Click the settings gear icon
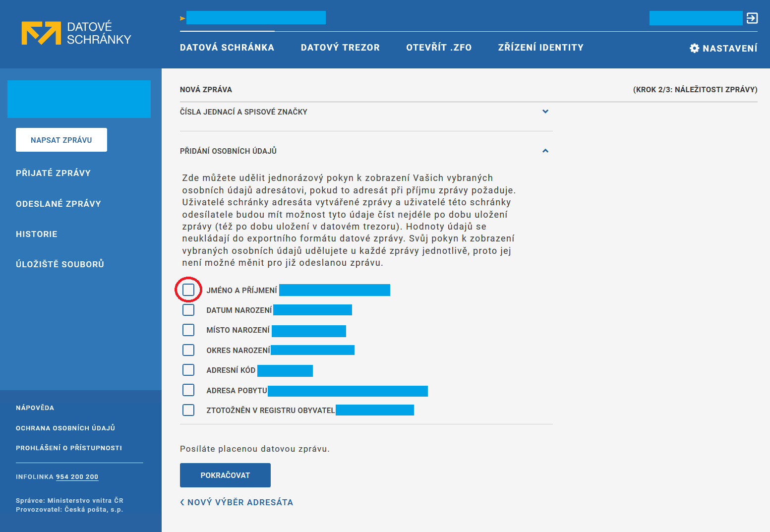The width and height of the screenshot is (770, 532). click(x=694, y=48)
